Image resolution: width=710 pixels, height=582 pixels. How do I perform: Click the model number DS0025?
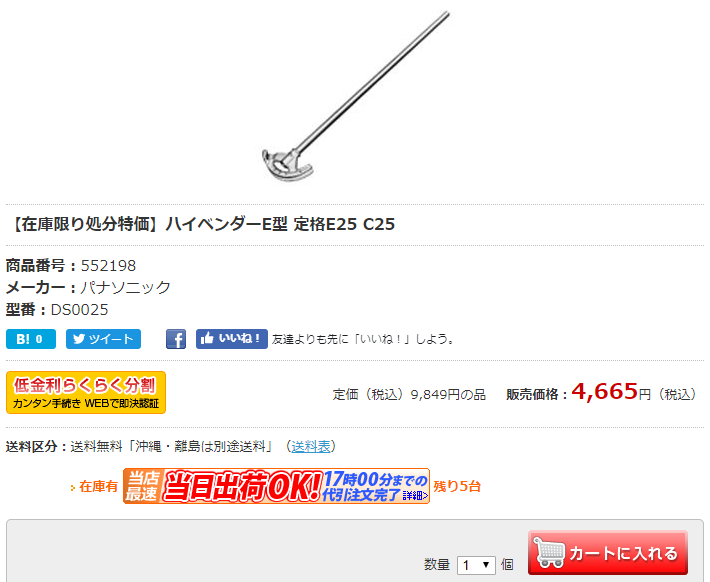coord(79,310)
